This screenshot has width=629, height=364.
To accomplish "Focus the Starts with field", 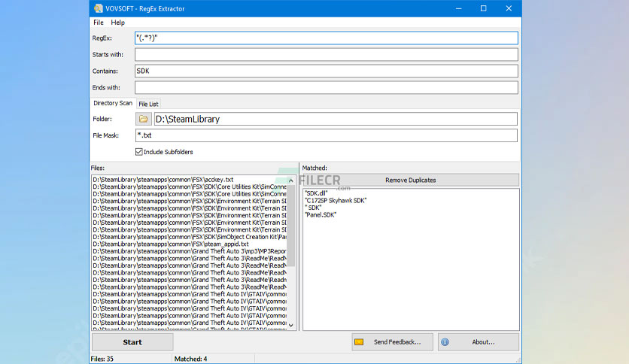I will (x=326, y=54).
